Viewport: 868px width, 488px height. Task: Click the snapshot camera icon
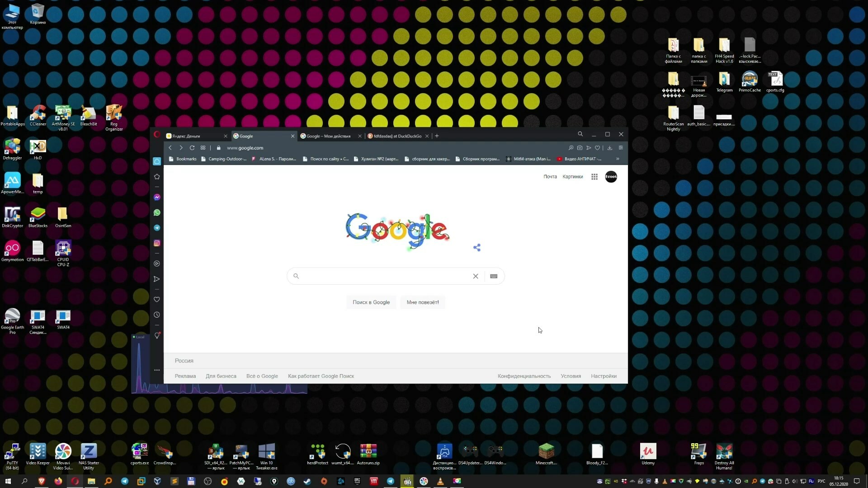(580, 148)
